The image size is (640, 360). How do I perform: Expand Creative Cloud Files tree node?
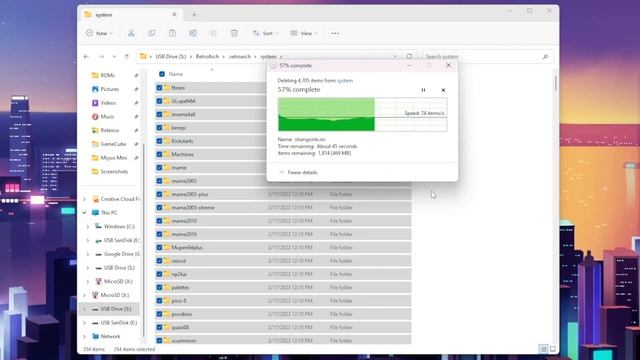point(84,199)
